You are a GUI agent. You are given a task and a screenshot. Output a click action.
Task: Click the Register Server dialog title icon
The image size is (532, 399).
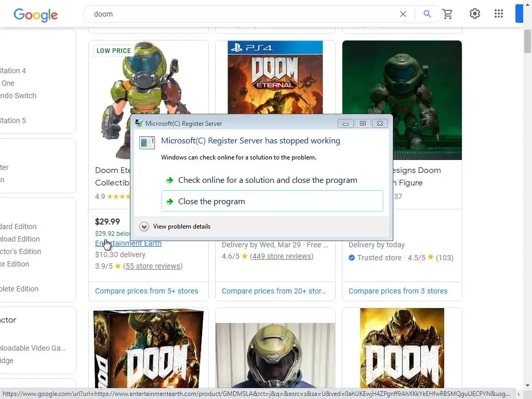point(139,123)
